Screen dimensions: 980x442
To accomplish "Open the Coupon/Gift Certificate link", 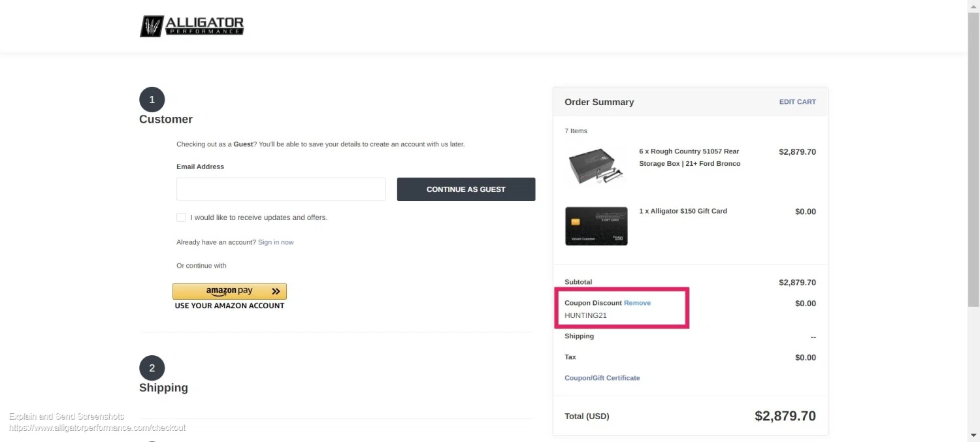I will (x=602, y=378).
